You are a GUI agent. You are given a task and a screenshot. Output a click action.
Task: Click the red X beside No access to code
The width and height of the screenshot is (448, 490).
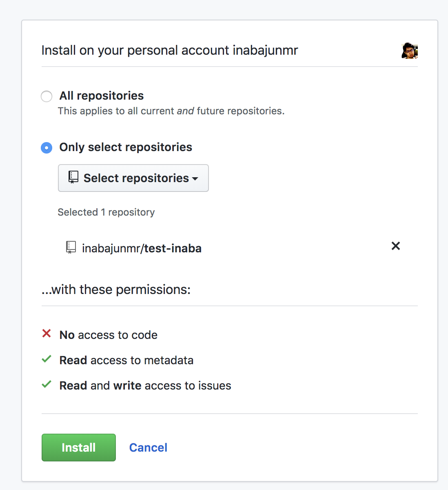click(x=47, y=334)
